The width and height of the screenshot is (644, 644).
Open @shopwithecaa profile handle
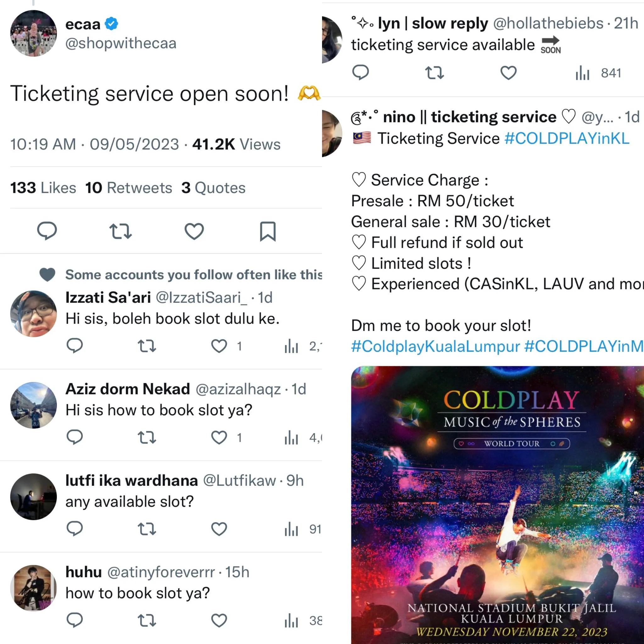[121, 43]
